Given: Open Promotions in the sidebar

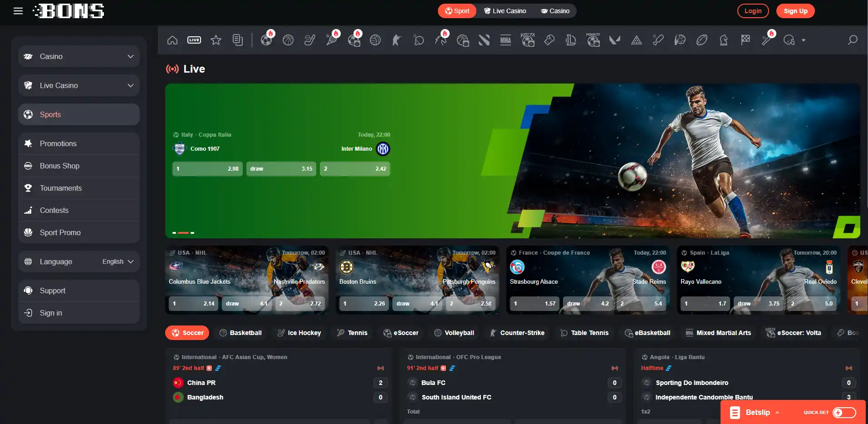Looking at the screenshot, I should click(79, 143).
